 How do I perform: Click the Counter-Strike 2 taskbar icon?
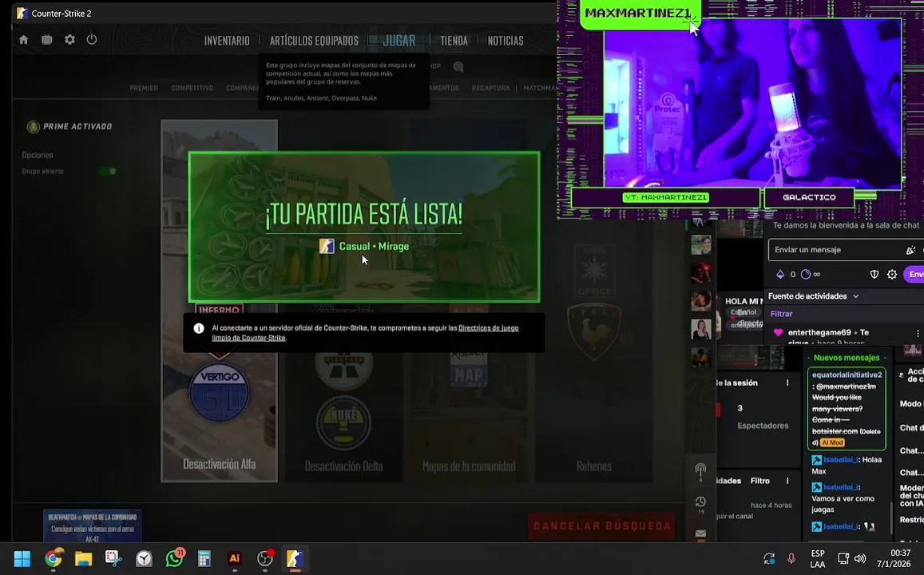pyautogui.click(x=295, y=558)
